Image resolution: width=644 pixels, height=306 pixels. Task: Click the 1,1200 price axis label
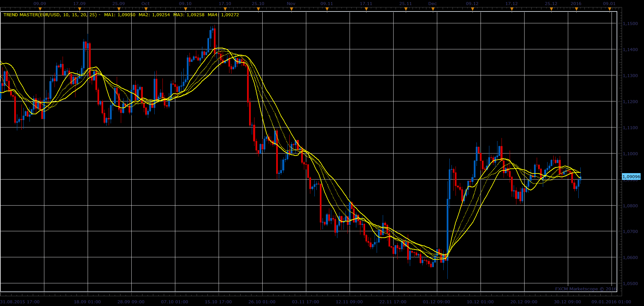coord(630,102)
